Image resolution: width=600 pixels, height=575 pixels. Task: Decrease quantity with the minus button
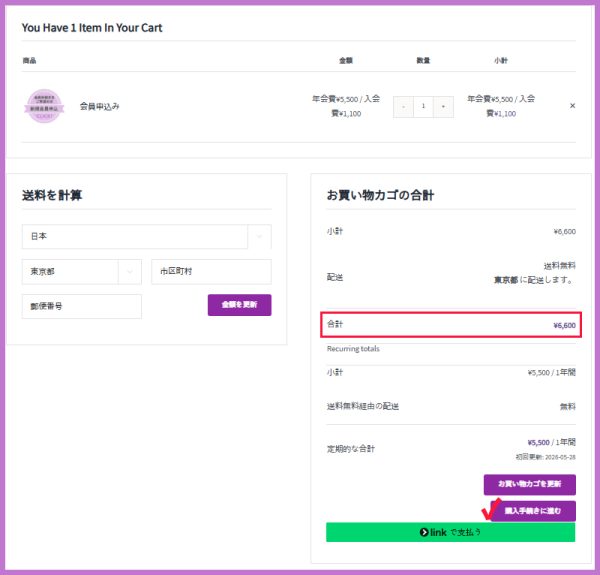click(403, 106)
